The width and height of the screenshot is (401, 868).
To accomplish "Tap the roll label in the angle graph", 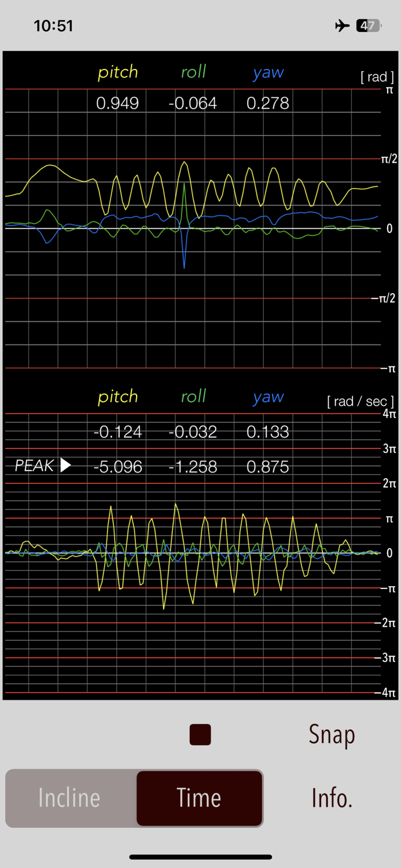I will [x=193, y=72].
